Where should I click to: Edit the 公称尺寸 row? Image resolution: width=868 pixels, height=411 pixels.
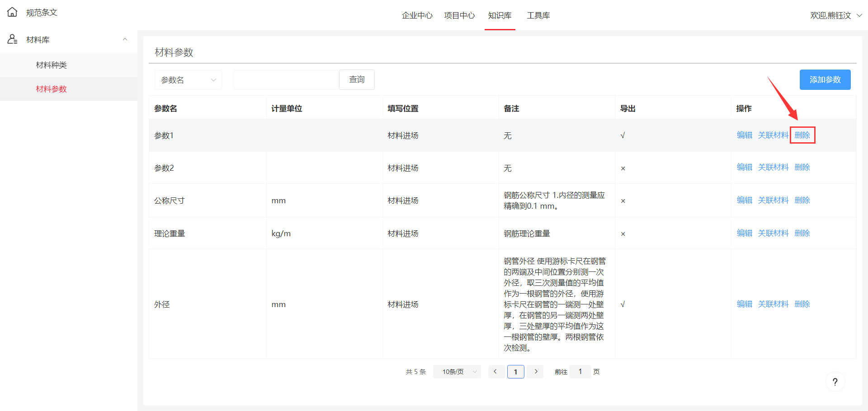coord(744,200)
